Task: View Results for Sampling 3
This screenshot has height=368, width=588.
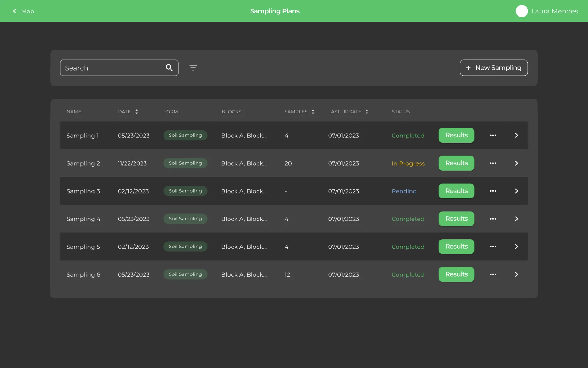Action: [456, 191]
